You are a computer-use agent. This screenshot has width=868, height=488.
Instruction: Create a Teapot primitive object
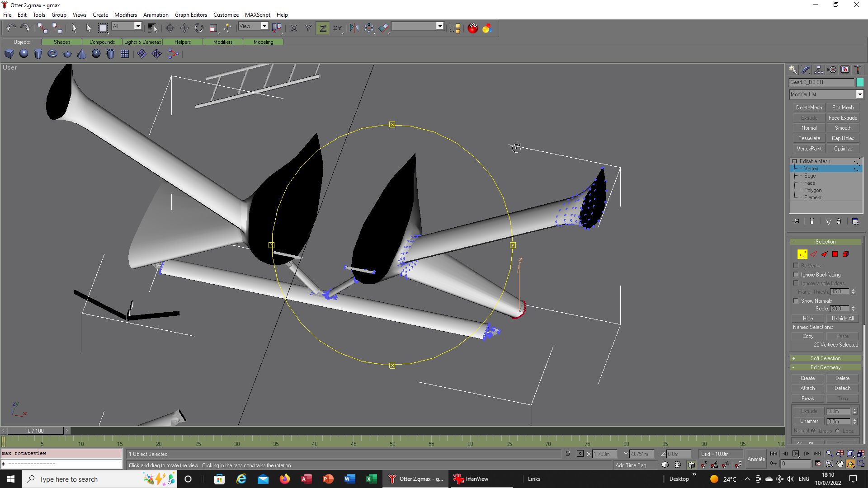click(67, 54)
